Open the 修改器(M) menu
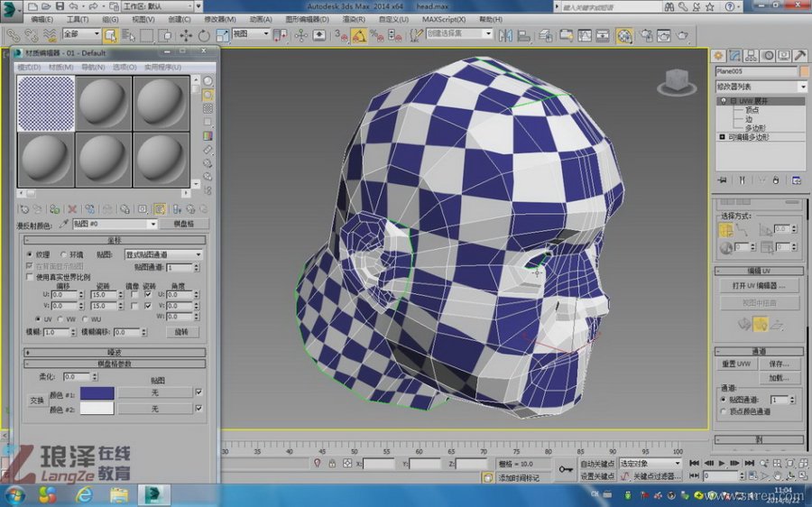The height and width of the screenshot is (507, 812). tap(220, 19)
